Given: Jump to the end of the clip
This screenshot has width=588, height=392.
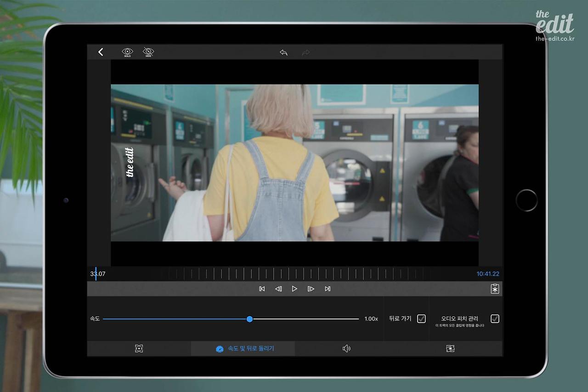Looking at the screenshot, I should coord(328,289).
